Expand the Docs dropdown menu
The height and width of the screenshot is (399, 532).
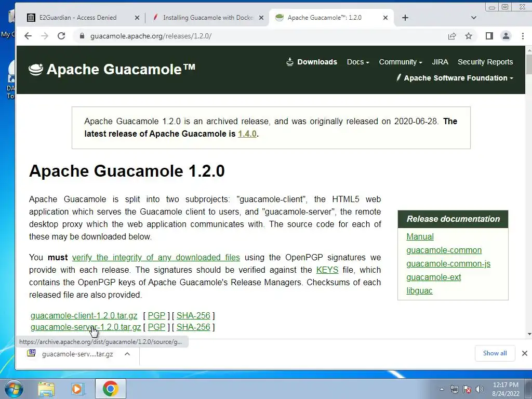tap(358, 62)
